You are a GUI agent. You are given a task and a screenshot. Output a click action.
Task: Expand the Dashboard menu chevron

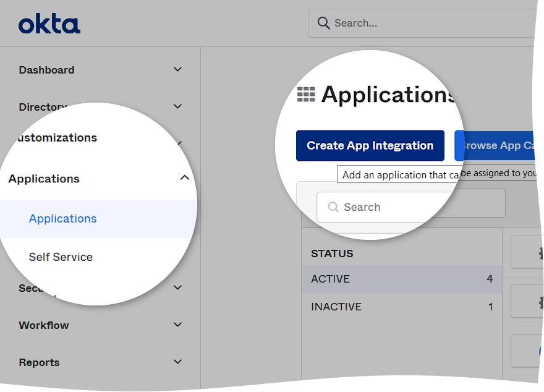[x=177, y=69]
